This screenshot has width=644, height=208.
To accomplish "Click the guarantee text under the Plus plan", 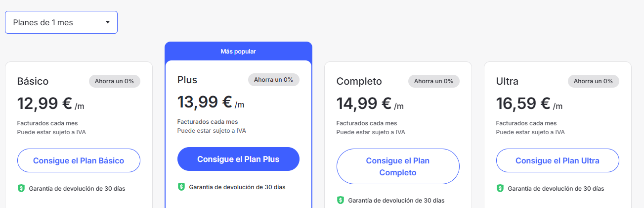I will click(x=237, y=187).
